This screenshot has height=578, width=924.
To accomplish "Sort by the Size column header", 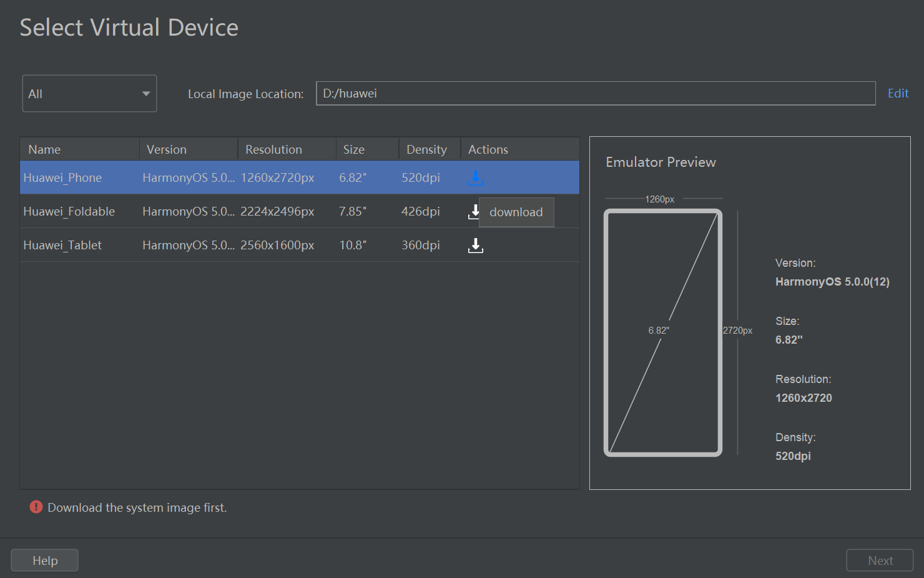I will (x=368, y=149).
